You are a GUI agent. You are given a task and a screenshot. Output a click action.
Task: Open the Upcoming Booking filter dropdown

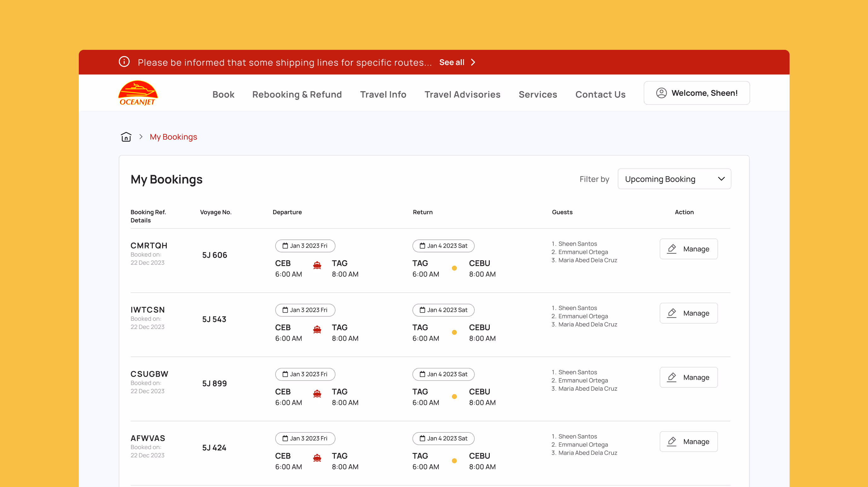(x=674, y=179)
